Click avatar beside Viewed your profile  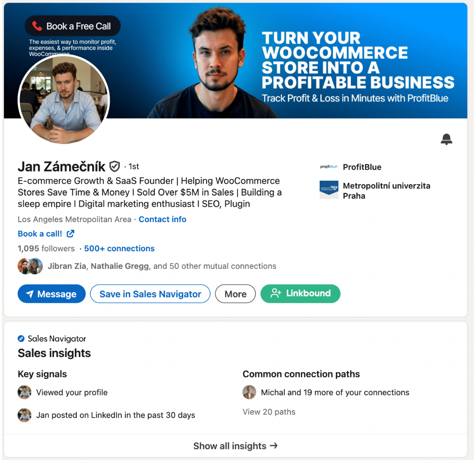click(24, 392)
